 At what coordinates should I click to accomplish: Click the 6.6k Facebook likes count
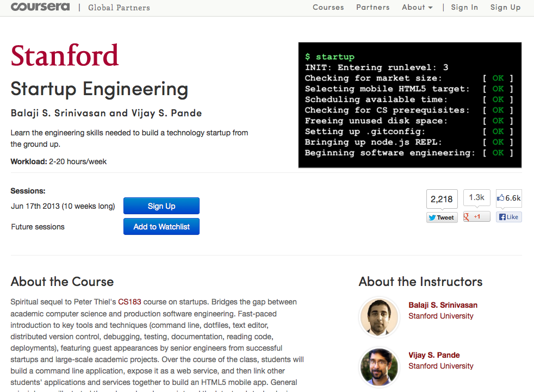click(x=509, y=198)
